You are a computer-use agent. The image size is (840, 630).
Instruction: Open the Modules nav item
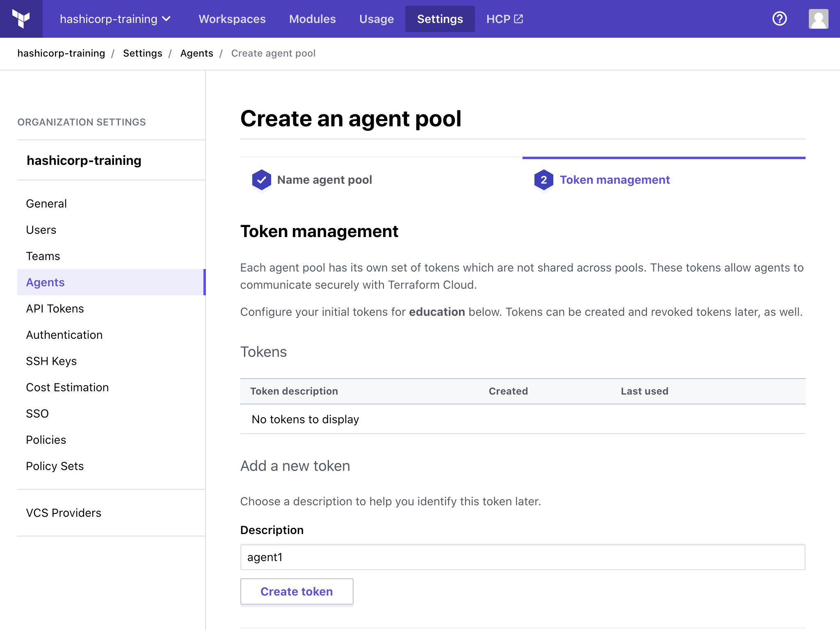point(312,19)
